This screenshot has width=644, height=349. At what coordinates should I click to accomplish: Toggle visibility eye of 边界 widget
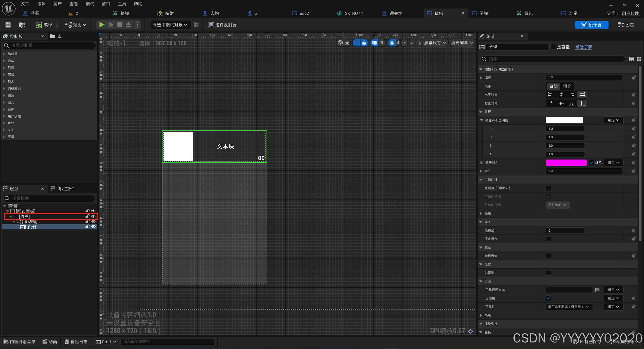(x=93, y=216)
